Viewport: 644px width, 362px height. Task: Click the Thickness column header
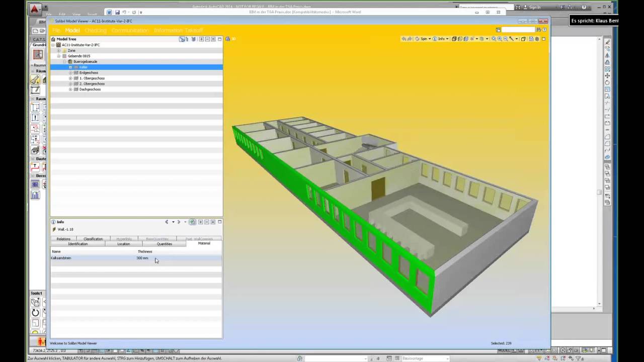coord(145,251)
